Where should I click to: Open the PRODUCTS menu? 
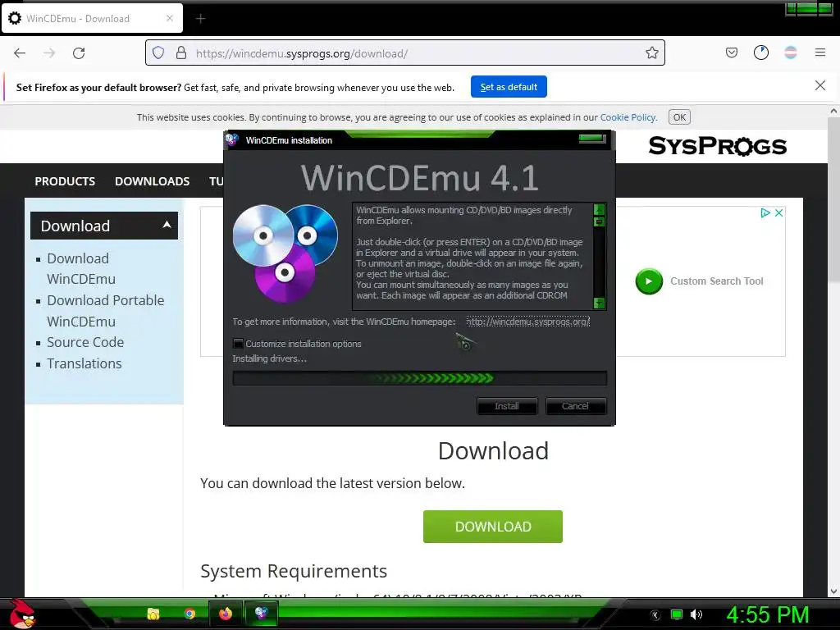coord(65,181)
